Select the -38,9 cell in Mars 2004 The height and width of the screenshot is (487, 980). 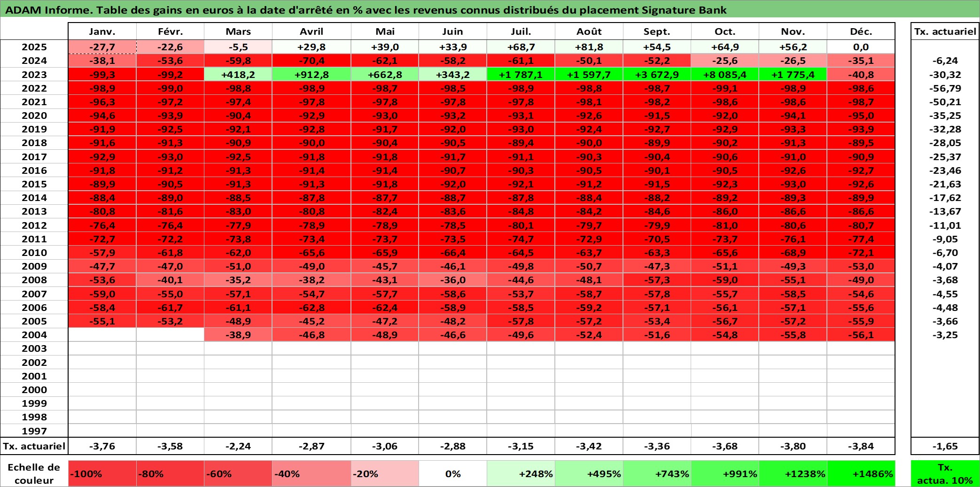pos(238,335)
